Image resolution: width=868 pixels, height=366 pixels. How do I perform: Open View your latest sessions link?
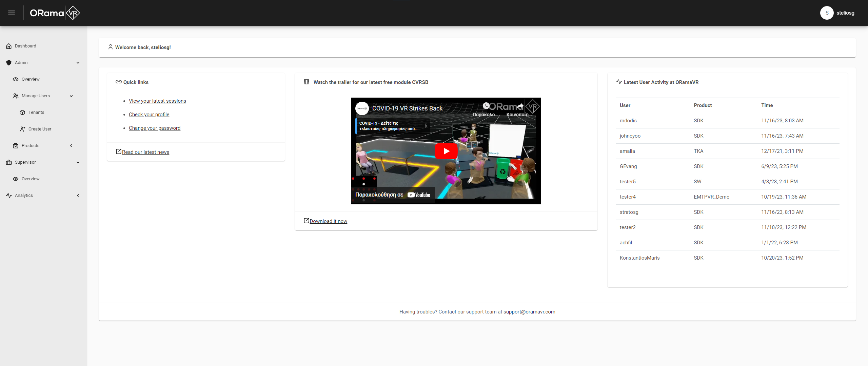coord(157,101)
